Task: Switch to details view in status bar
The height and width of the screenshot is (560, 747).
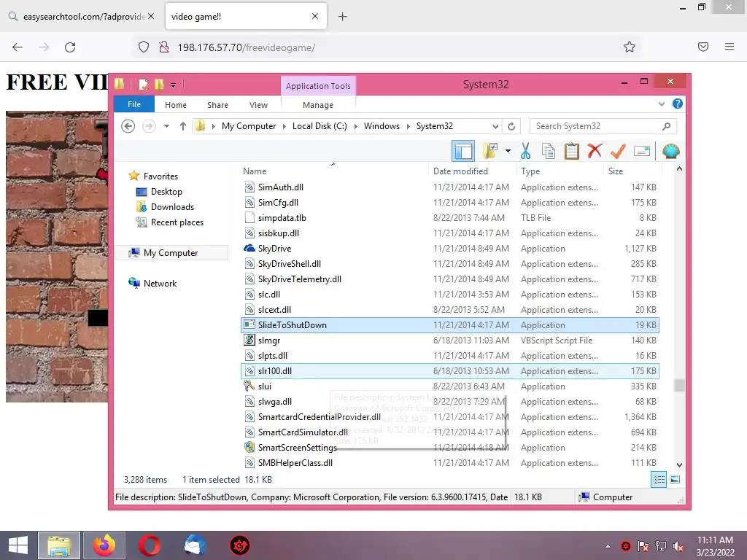Action: (659, 480)
